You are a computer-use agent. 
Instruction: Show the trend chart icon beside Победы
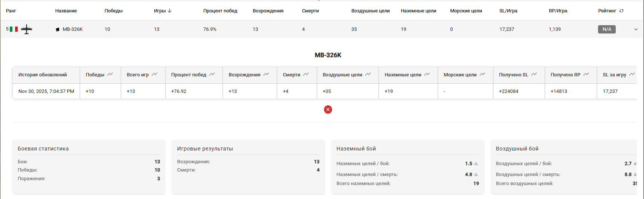[110, 74]
